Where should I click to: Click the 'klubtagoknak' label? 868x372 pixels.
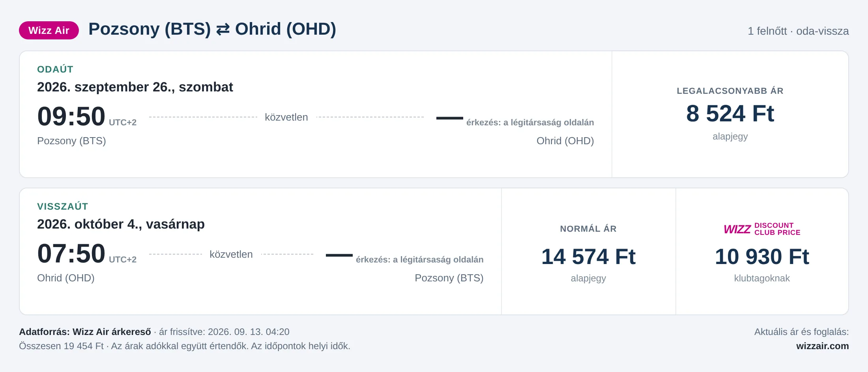click(x=762, y=278)
